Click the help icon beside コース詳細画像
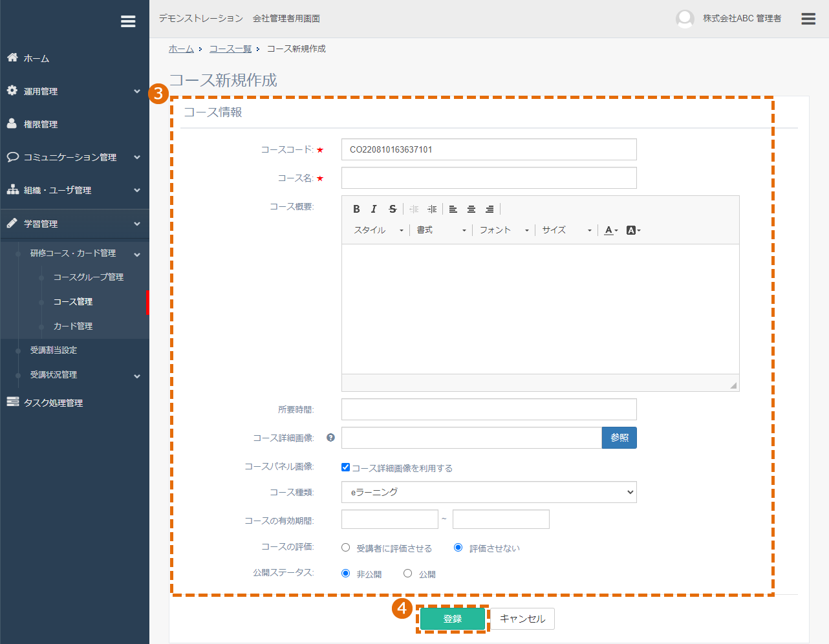The width and height of the screenshot is (829, 644). click(x=331, y=438)
